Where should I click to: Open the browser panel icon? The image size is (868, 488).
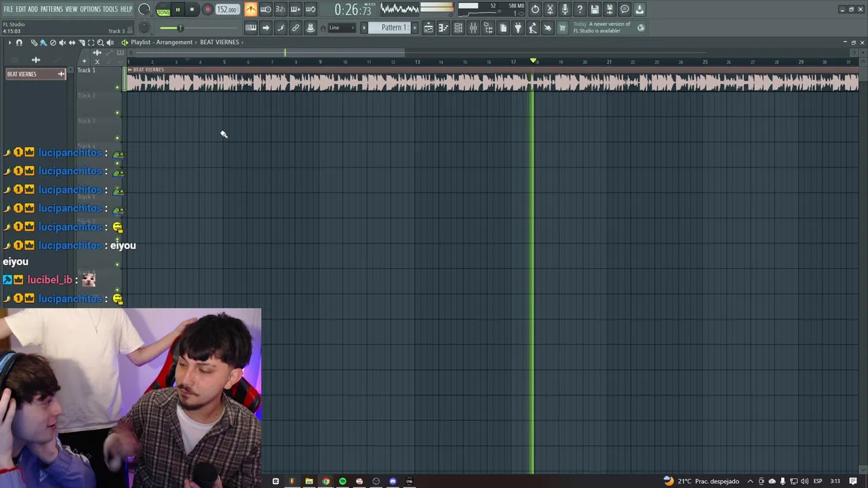click(488, 28)
